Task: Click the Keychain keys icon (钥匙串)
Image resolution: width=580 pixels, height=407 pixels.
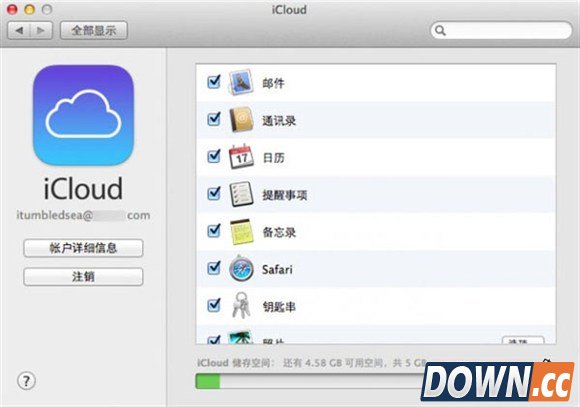Action: coord(241,305)
